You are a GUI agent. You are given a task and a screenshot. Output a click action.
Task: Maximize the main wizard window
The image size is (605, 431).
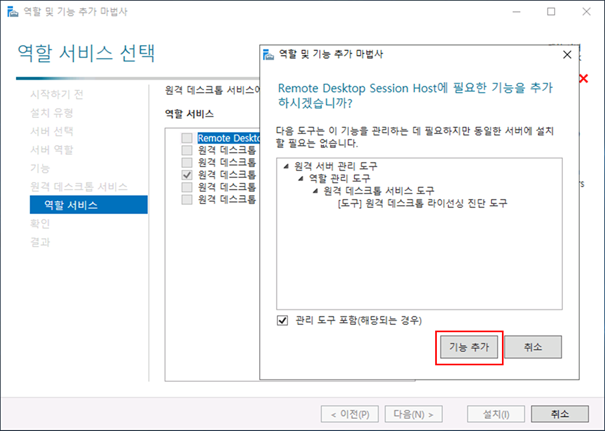(x=551, y=12)
